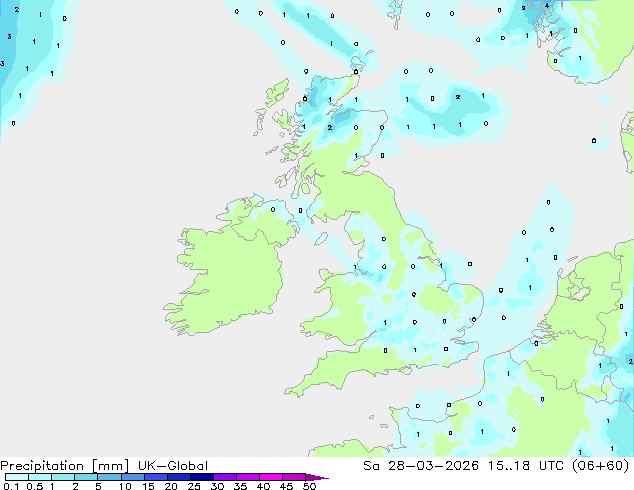Click the 0.1–0.5 mm legend color swatch
The height and width of the screenshot is (490, 634).
pyautogui.click(x=17, y=477)
